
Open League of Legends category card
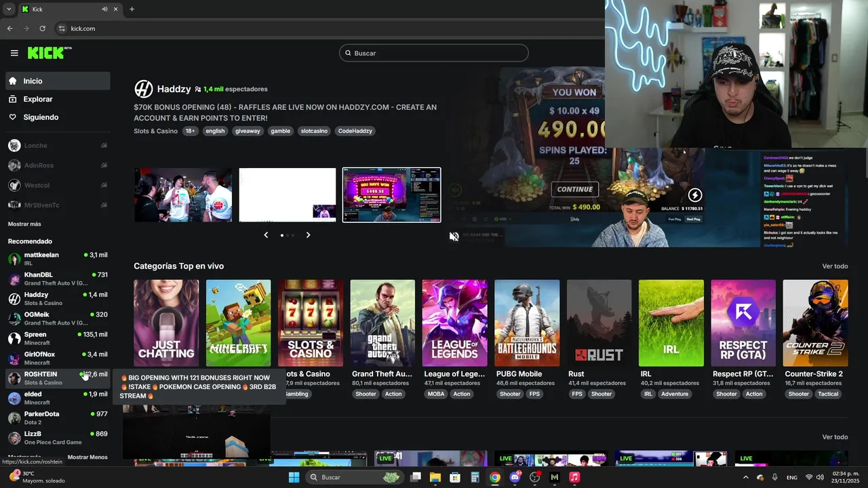[454, 323]
